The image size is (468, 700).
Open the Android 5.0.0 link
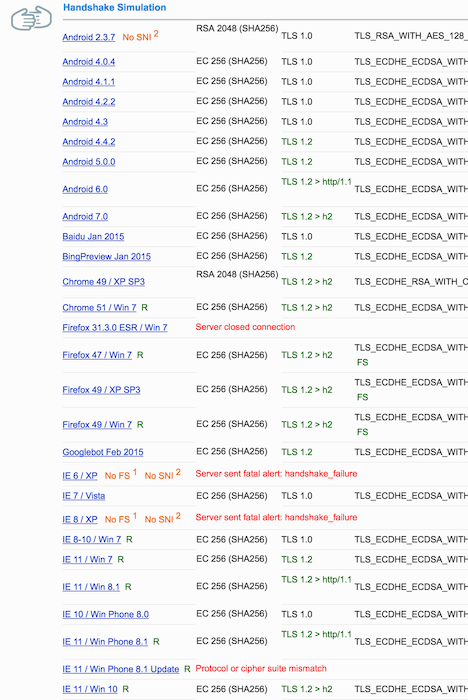tap(89, 162)
